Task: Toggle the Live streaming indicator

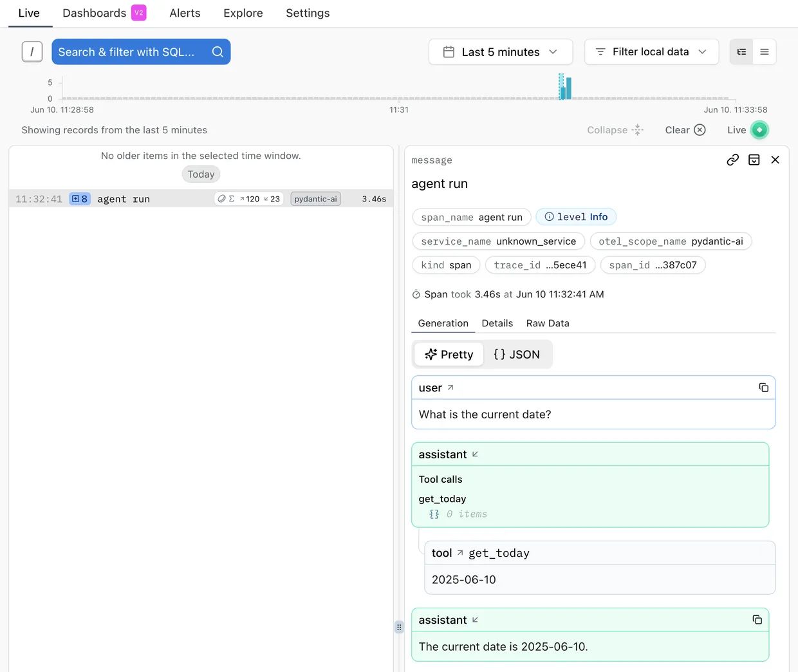Action: [x=759, y=130]
